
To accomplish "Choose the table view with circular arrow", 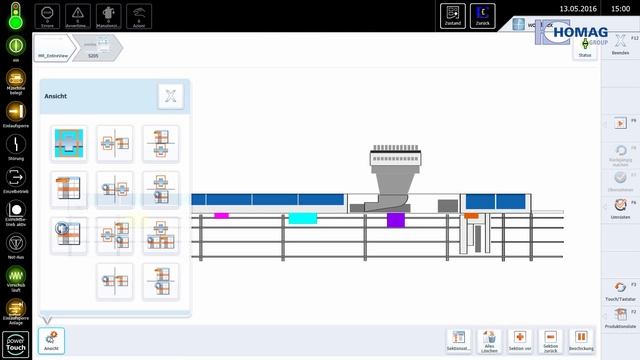I will click(x=69, y=236).
